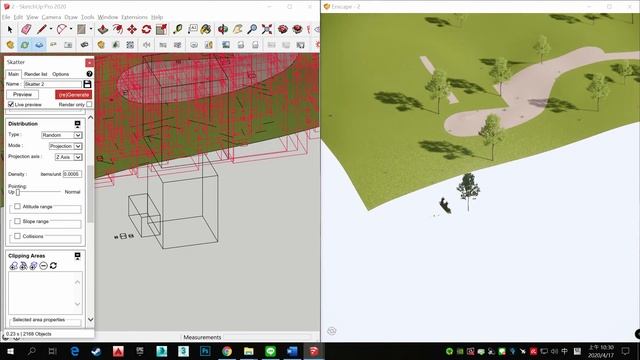
Task: Switch to Render list tab
Action: (36, 74)
